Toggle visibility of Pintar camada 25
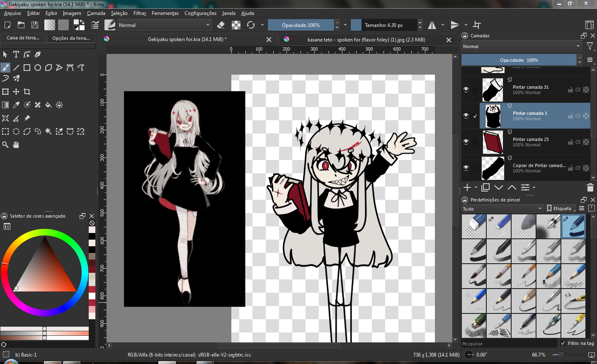597x364 pixels. click(x=466, y=142)
